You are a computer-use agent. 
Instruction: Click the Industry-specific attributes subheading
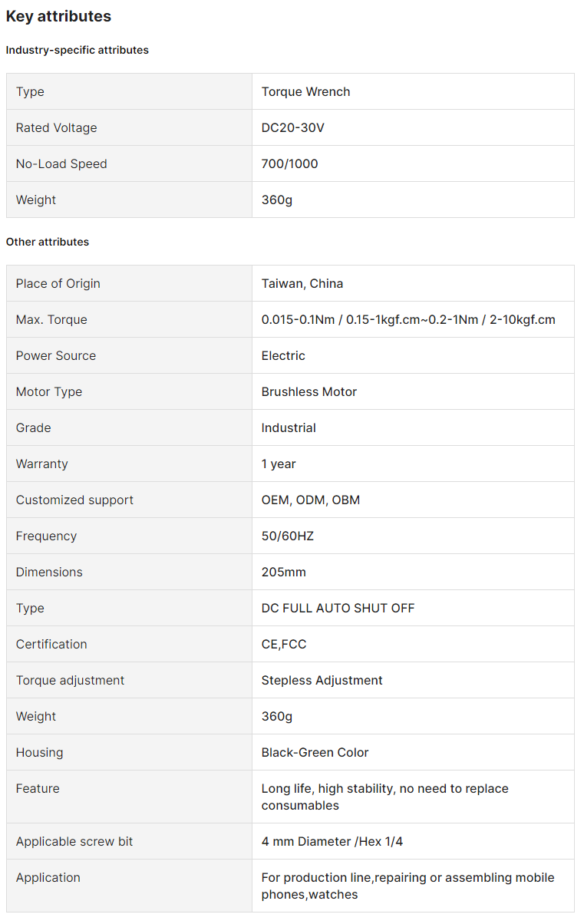point(78,50)
